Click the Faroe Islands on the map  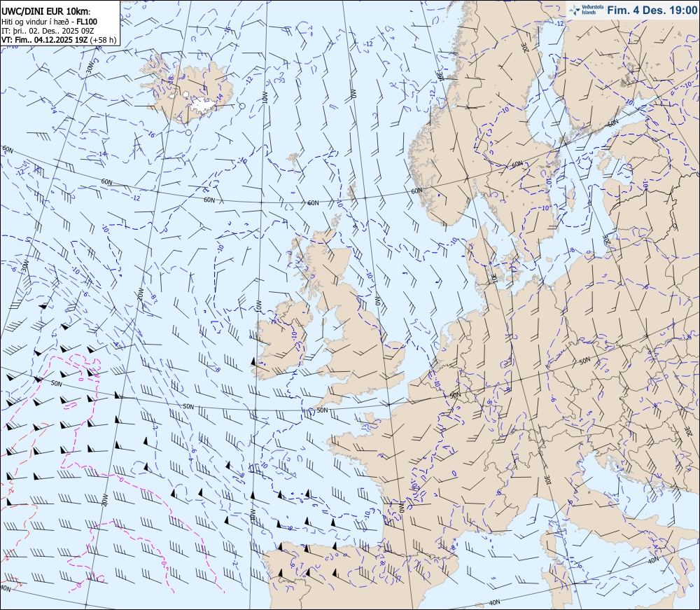(294, 158)
